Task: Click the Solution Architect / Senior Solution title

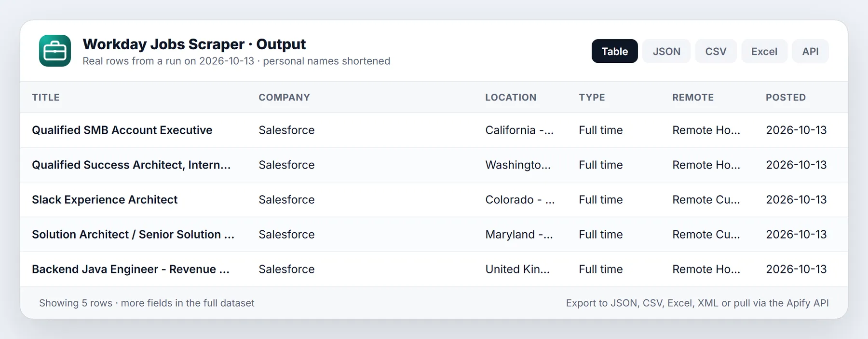Action: click(x=133, y=235)
